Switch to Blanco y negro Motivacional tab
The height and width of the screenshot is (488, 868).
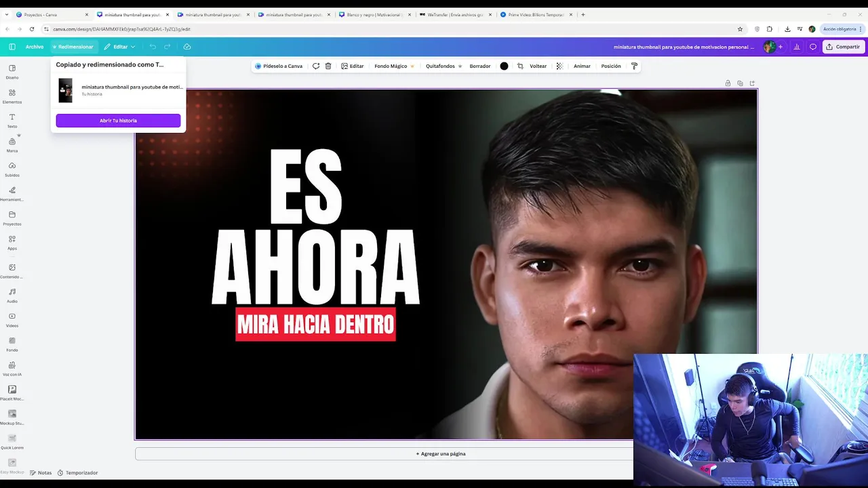pos(375,14)
